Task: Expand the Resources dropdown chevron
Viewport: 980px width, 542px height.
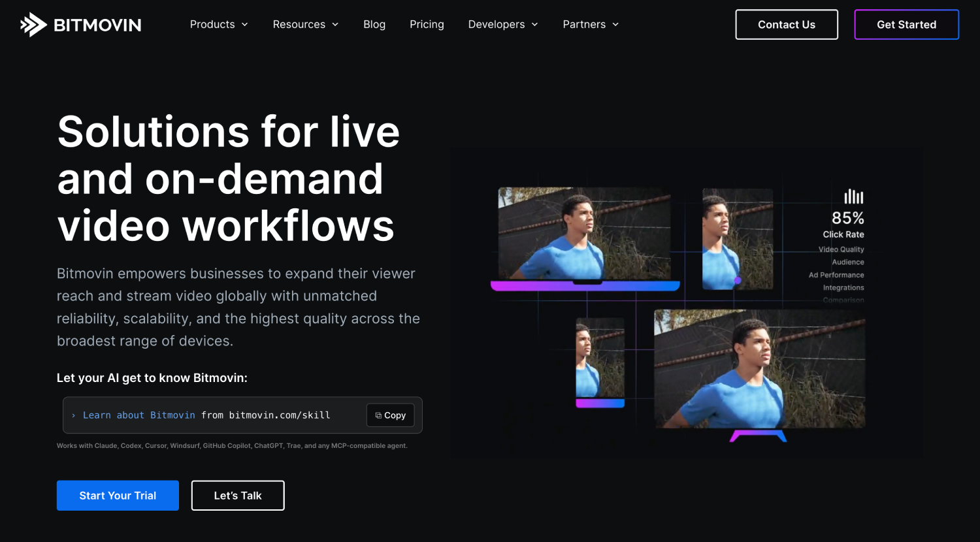Action: [335, 25]
